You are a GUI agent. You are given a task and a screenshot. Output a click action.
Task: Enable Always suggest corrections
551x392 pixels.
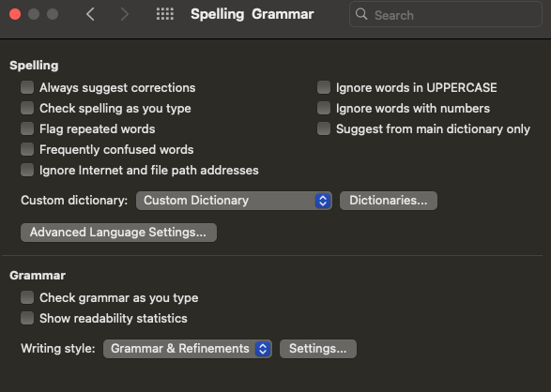point(27,87)
